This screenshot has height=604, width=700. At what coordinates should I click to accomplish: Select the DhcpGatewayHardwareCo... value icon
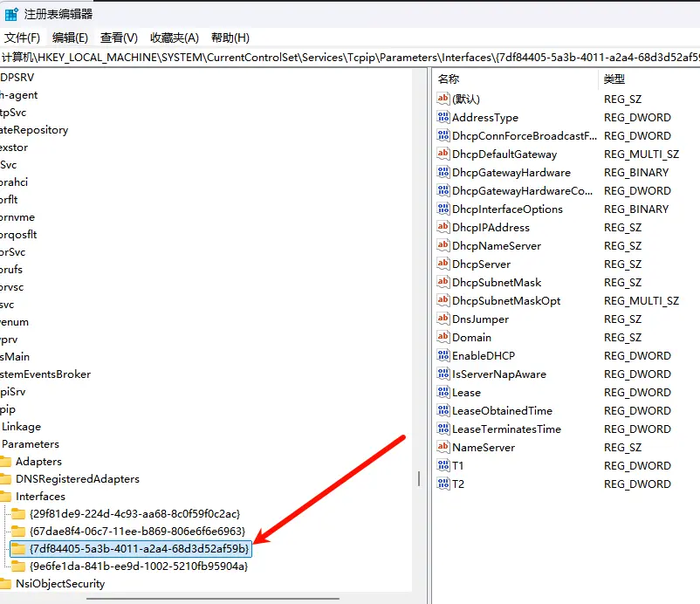point(443,190)
